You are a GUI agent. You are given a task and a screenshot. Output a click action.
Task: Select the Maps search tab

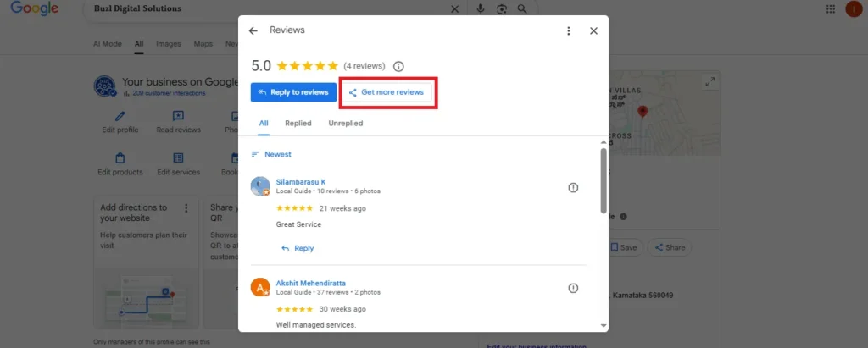click(203, 44)
